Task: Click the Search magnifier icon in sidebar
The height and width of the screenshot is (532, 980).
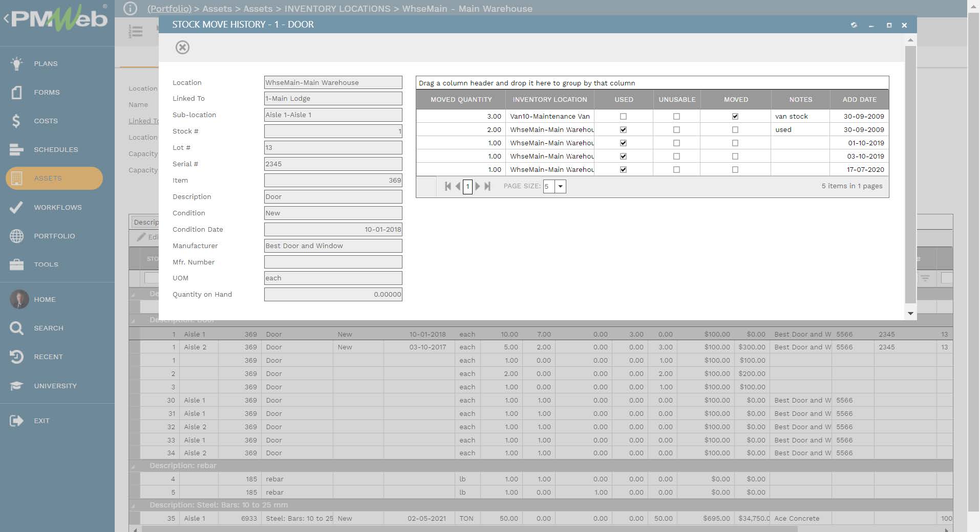Action: coord(16,328)
